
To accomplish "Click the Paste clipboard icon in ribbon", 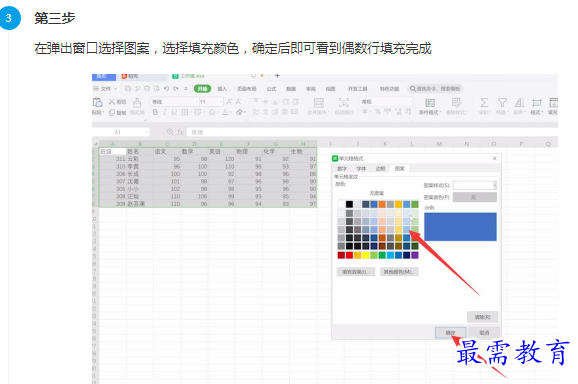I will (x=97, y=102).
